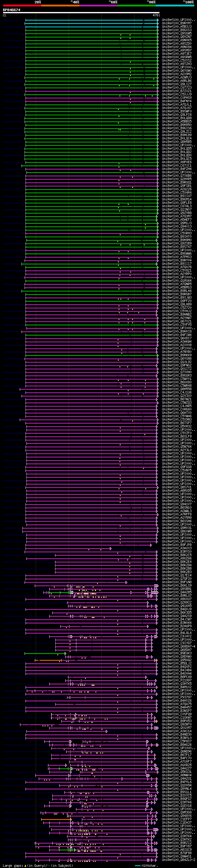Viewport: 197px width, 868px height.
Task: Select hit label UniRef100_B6SSH6
Action: click(177, 521)
